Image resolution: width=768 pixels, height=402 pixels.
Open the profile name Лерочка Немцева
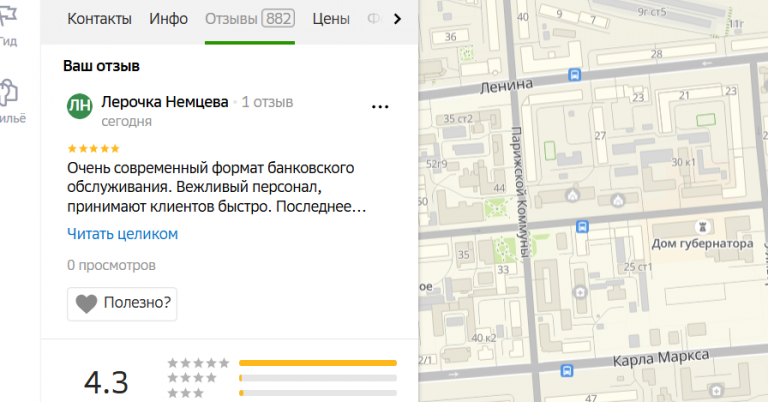click(x=165, y=102)
